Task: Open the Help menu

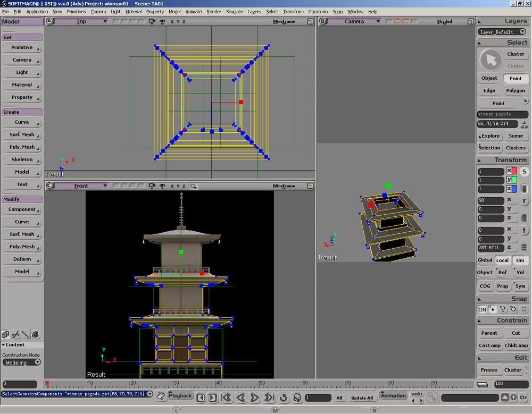Action: pos(372,12)
